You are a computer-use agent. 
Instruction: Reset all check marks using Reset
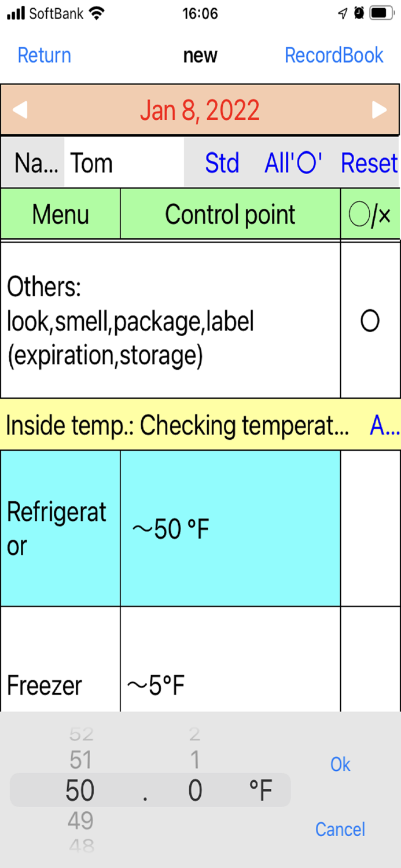[x=369, y=163]
